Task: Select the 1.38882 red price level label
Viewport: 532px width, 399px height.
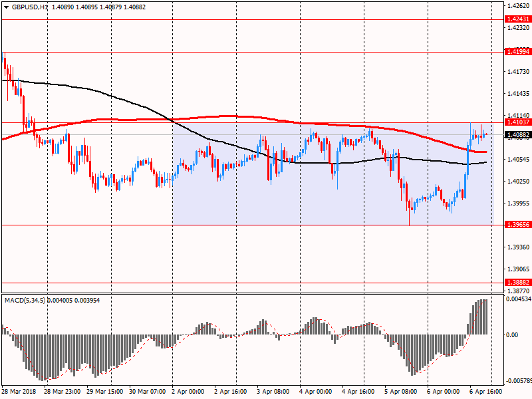Action: click(518, 282)
